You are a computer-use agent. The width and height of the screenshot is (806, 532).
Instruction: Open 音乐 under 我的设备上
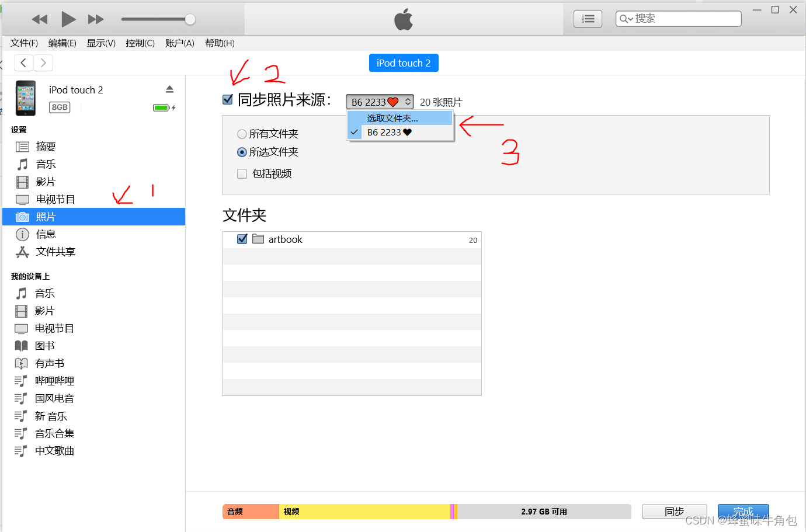pyautogui.click(x=44, y=293)
